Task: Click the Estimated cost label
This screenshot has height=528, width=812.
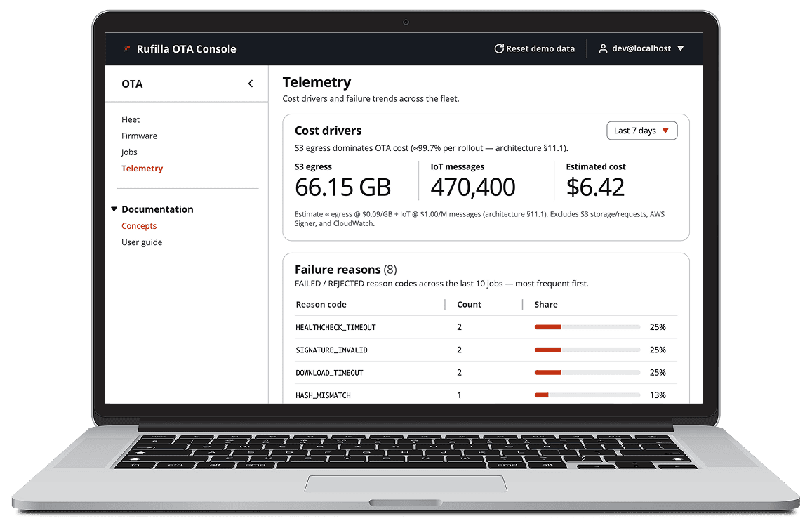Action: (596, 167)
